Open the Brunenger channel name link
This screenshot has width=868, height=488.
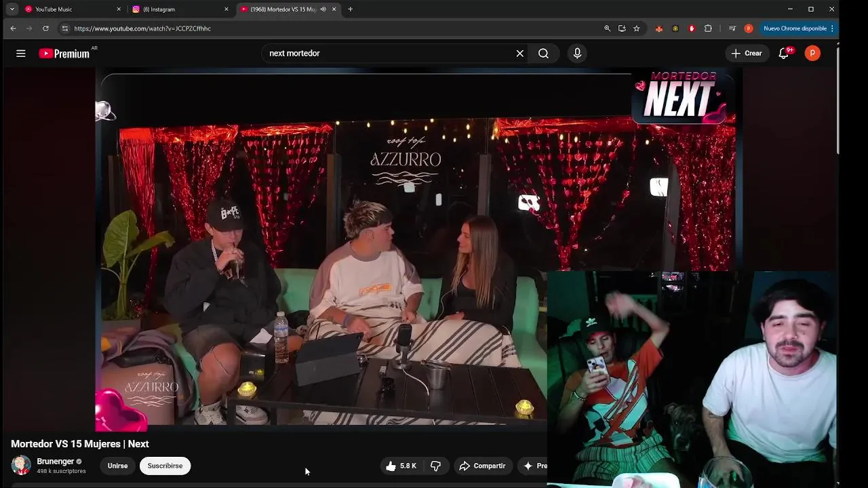coord(56,462)
